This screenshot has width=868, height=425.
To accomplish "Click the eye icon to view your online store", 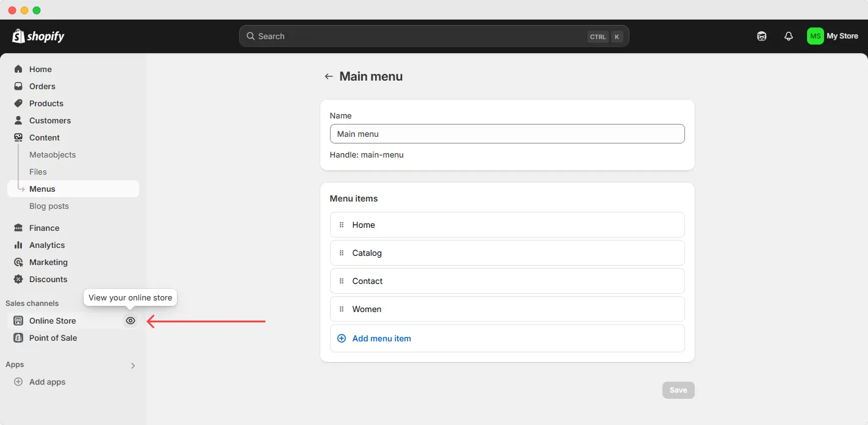I will click(x=130, y=320).
